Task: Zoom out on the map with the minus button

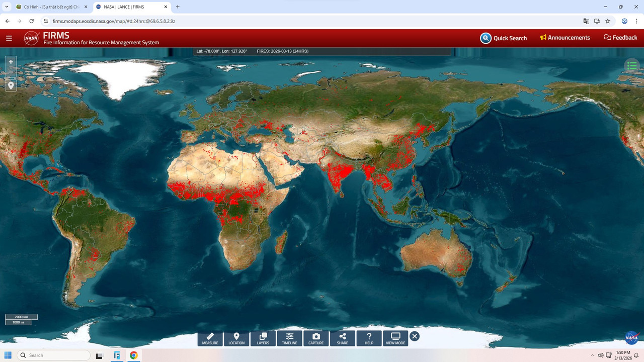Action: click(x=11, y=73)
